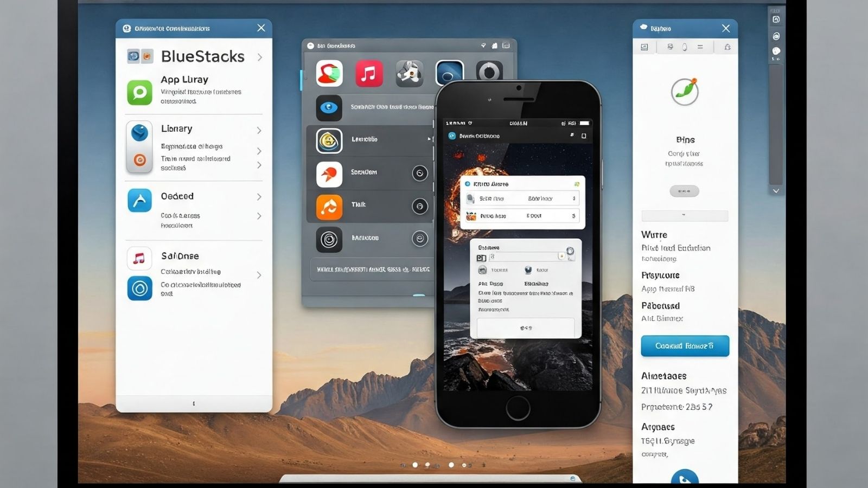This screenshot has width=868, height=488.
Task: Click the white and orange bird icon in SoroOem row
Action: (329, 174)
